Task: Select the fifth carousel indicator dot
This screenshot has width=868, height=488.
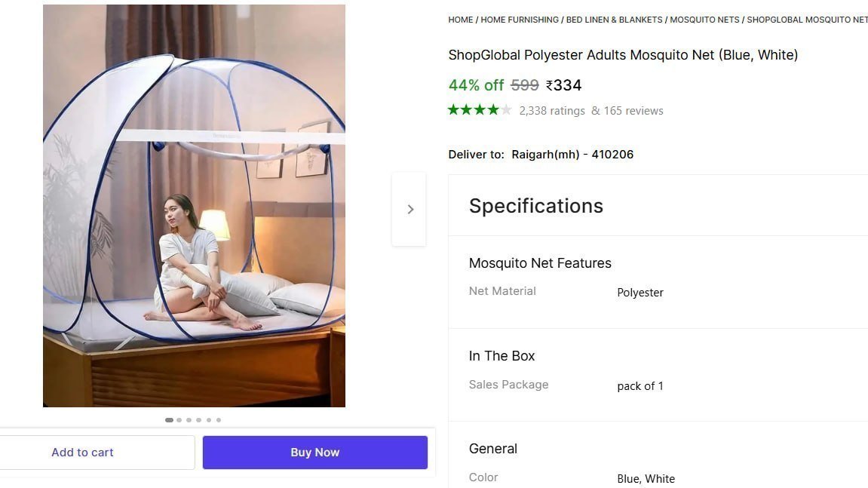Action: [x=209, y=420]
